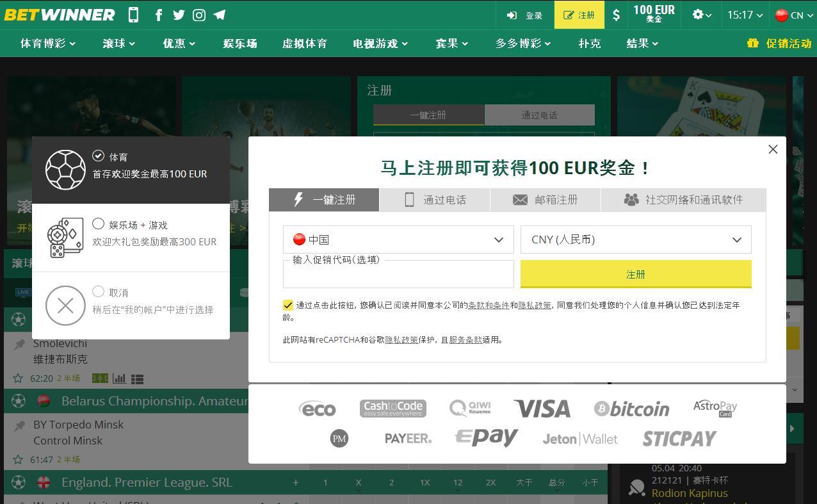Image resolution: width=817 pixels, height=504 pixels.
Task: Switch to the 邮箱注册 email registration tab
Action: (546, 200)
